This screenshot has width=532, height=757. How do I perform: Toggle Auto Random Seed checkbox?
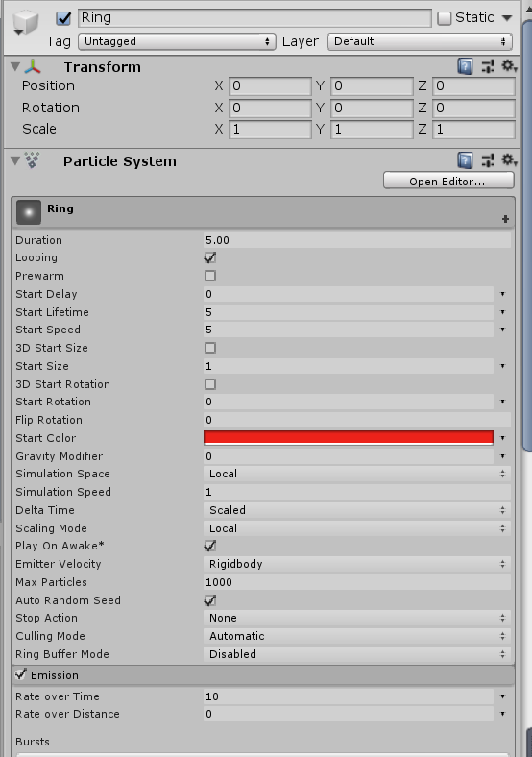tap(210, 600)
